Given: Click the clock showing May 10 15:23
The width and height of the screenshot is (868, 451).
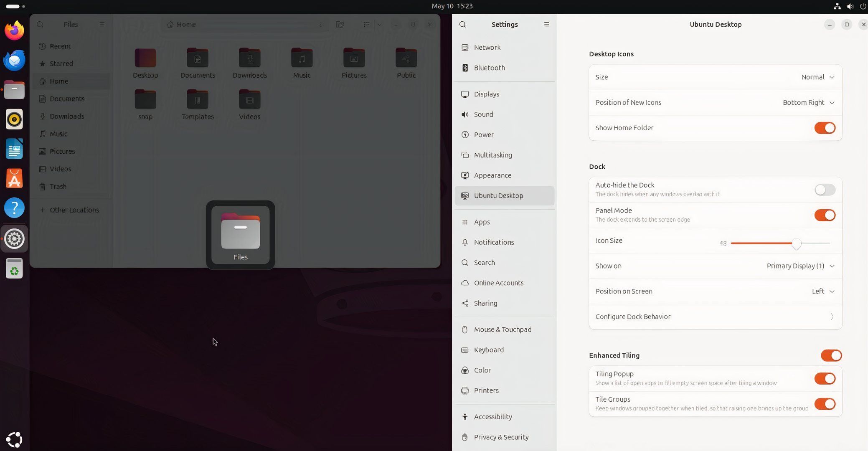Looking at the screenshot, I should tap(452, 6).
